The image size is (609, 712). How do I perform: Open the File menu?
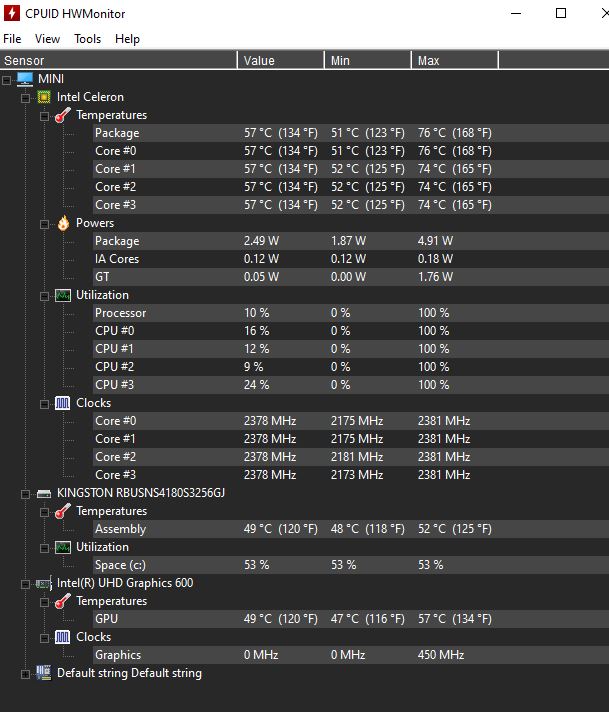[x=12, y=39]
